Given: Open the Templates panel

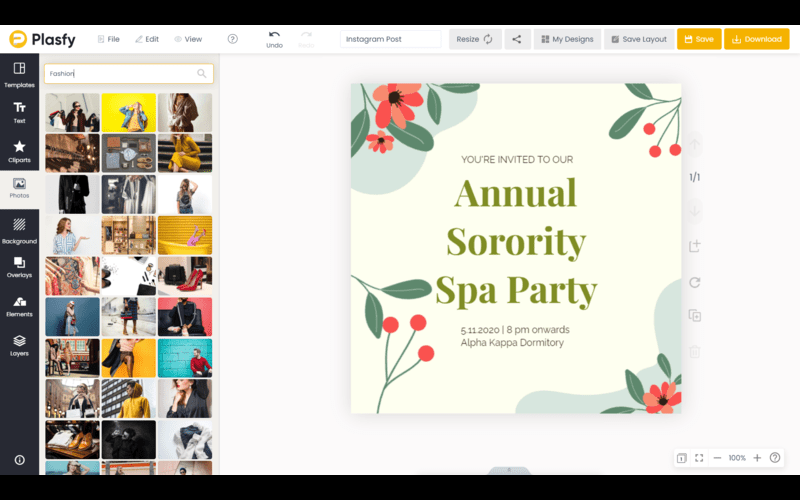Looking at the screenshot, I should point(19,74).
